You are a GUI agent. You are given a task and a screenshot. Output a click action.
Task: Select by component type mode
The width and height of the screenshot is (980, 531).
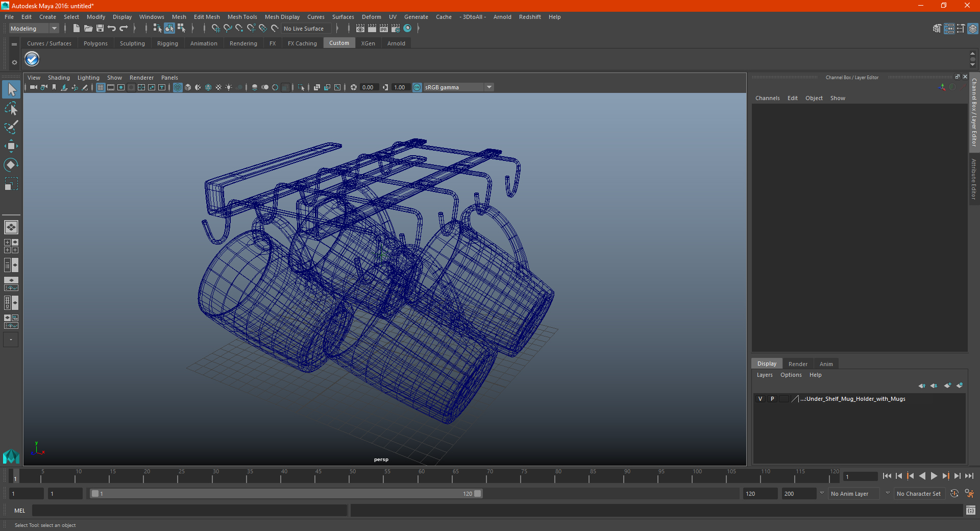[x=181, y=29]
